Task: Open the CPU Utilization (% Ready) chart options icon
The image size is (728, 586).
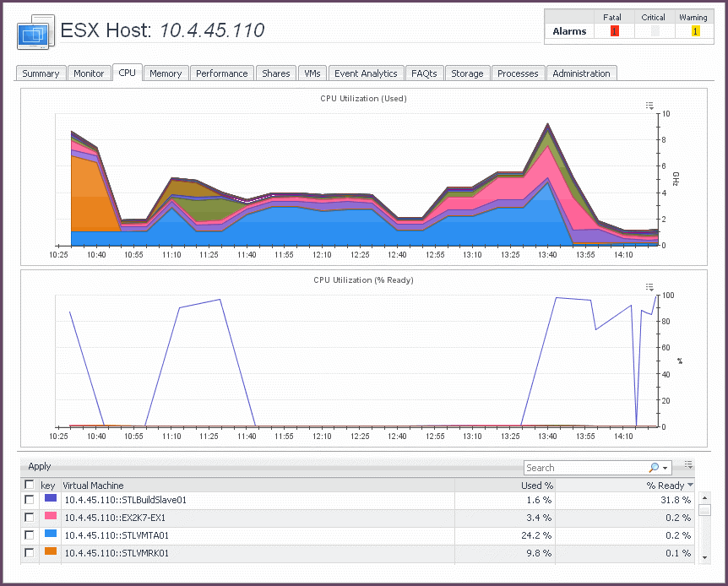Action: click(x=649, y=287)
